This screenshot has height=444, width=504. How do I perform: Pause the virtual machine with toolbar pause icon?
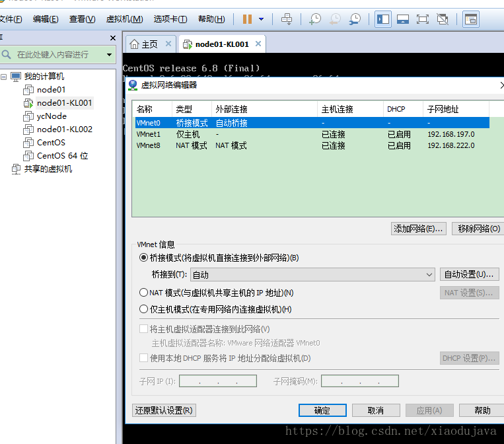247,19
